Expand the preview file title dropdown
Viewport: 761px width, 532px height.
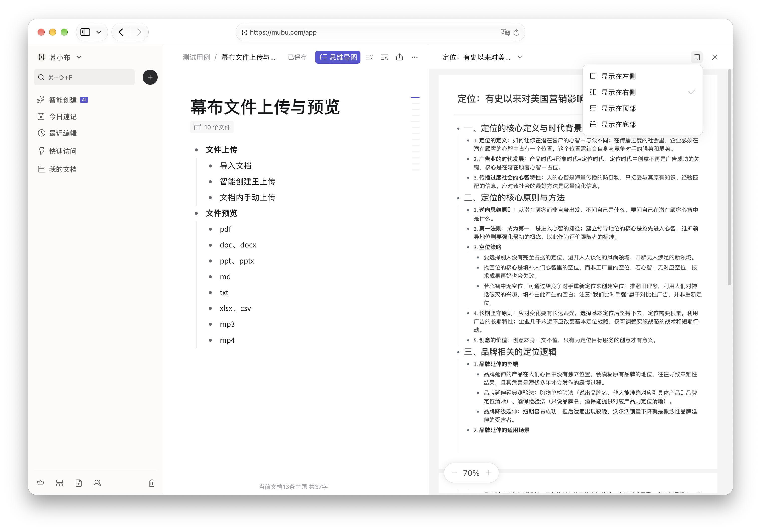pos(520,57)
